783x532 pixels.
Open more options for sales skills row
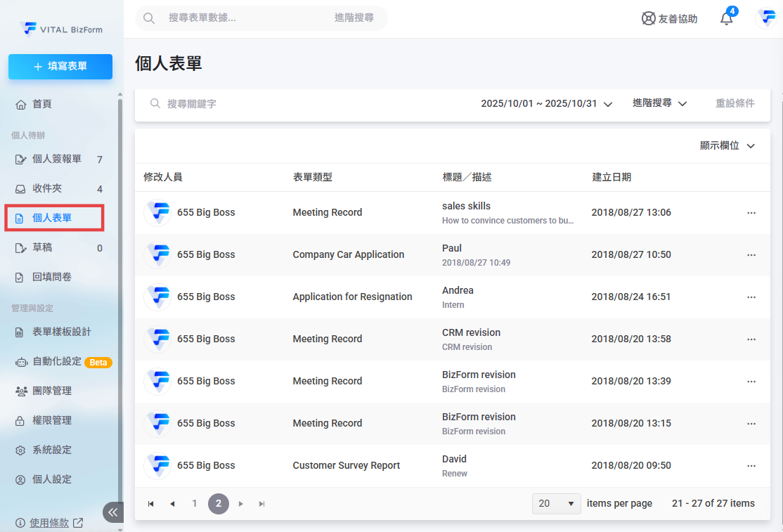751,213
